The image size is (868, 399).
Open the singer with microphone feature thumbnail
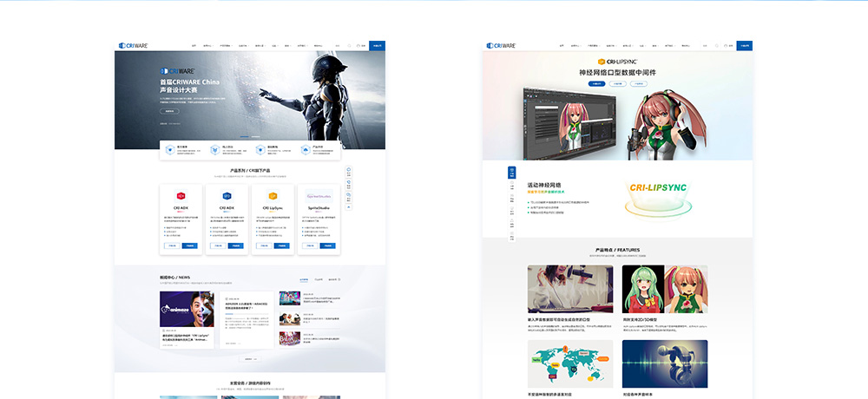click(570, 289)
